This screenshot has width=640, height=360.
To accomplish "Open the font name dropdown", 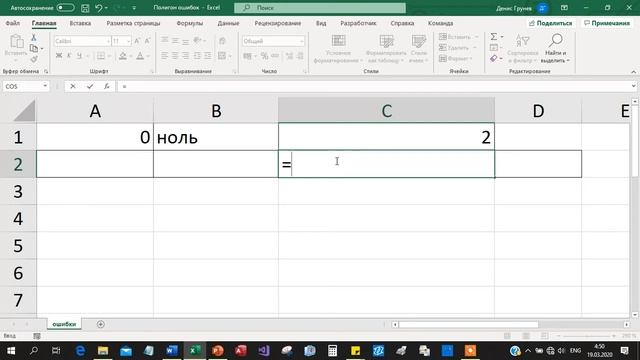I will (108, 41).
